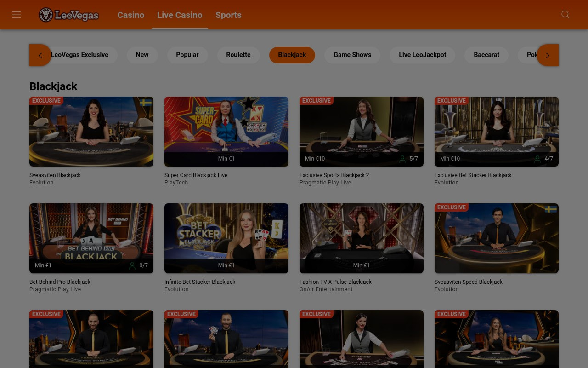Open Super Card Blackjack Live title link
Screen dimensions: 588x368
tap(196, 175)
